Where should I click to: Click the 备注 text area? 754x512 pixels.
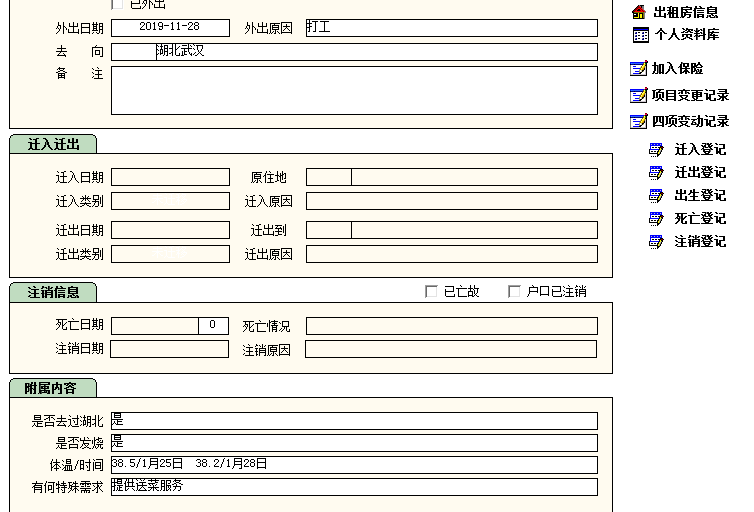pyautogui.click(x=354, y=90)
